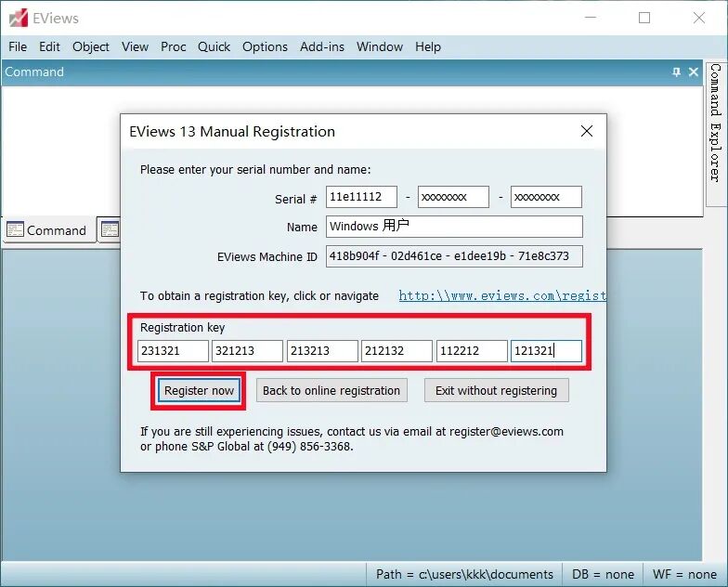Select registration key box 121321
Viewport: 728px width, 587px height.
[x=546, y=351]
